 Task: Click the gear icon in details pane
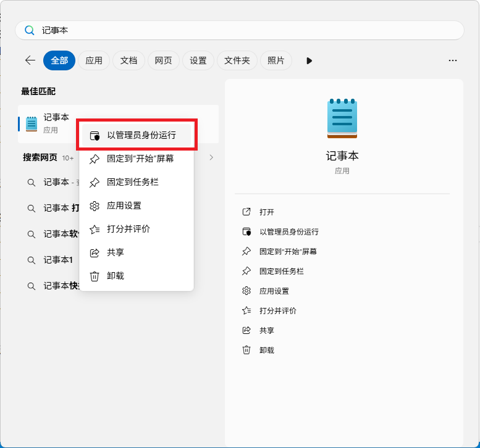click(x=246, y=291)
